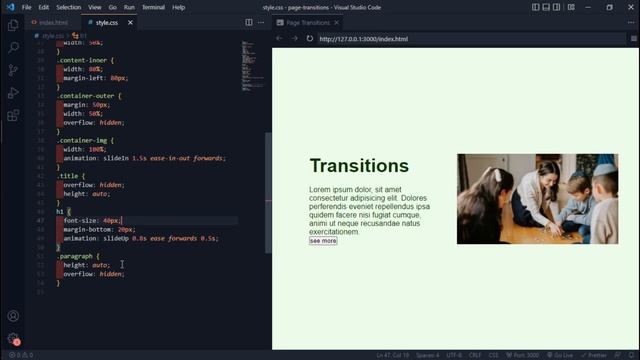Customize Layout from the title bar
The height and width of the screenshot is (360, 640).
click(x=571, y=7)
